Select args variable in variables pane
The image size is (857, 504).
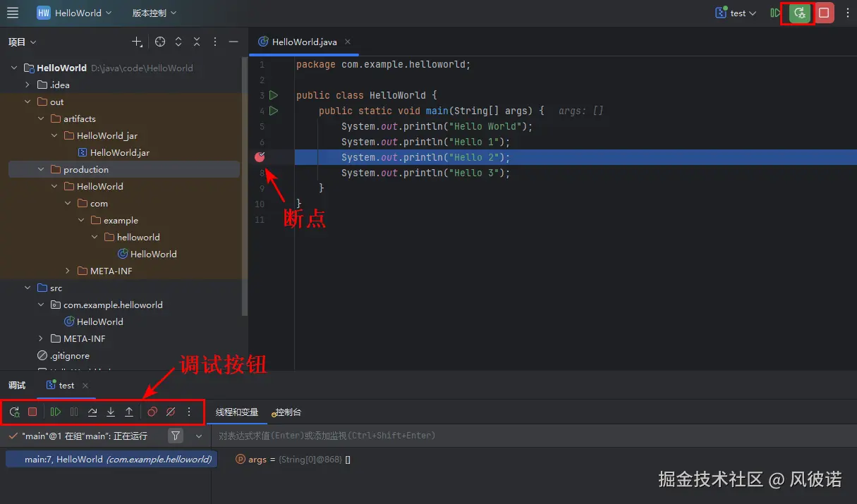pos(293,459)
